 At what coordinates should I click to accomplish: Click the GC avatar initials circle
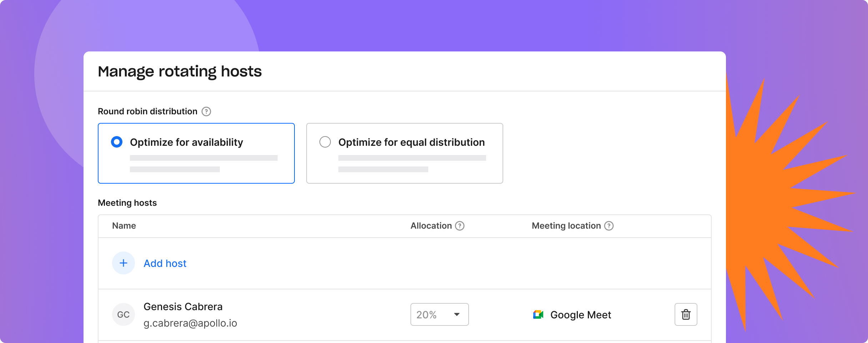123,314
